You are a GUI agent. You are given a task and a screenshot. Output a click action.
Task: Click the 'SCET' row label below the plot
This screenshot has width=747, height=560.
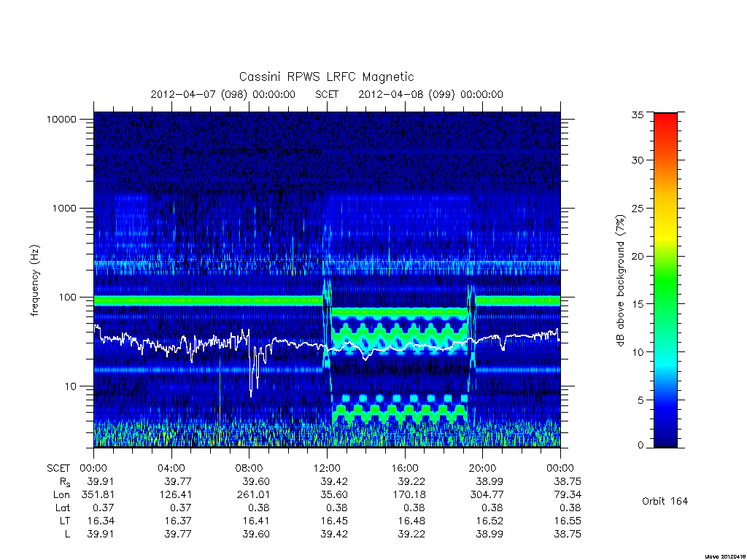click(58, 468)
